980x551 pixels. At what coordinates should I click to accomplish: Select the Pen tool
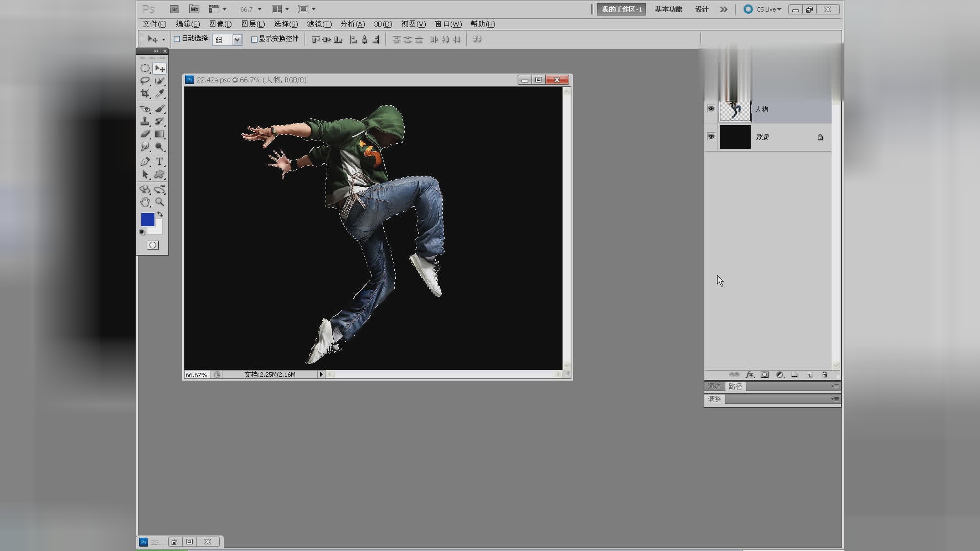[145, 162]
